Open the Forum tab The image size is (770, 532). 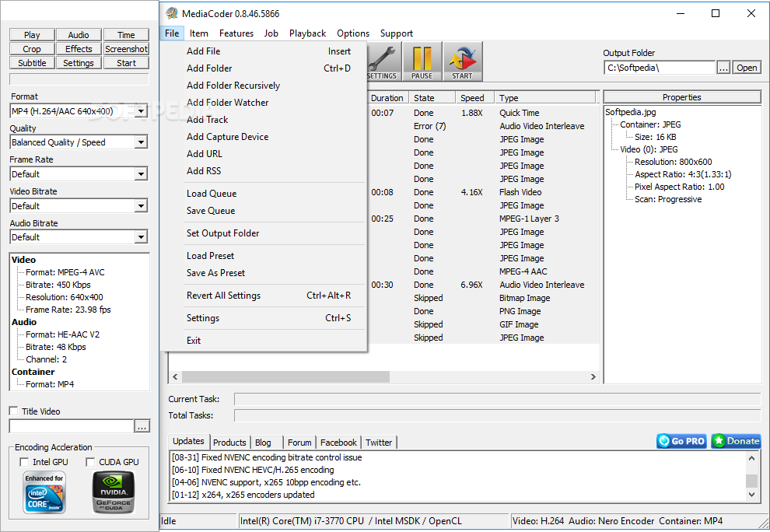pyautogui.click(x=299, y=443)
